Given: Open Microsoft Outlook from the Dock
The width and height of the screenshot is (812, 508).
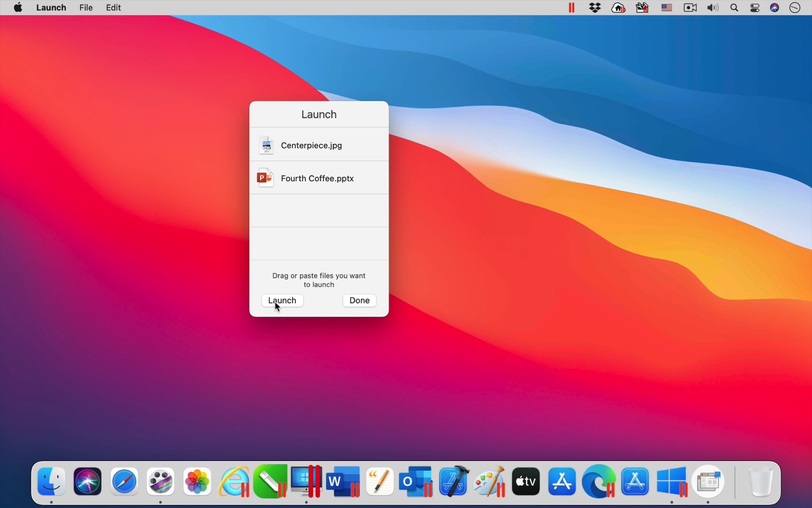Looking at the screenshot, I should pyautogui.click(x=415, y=481).
